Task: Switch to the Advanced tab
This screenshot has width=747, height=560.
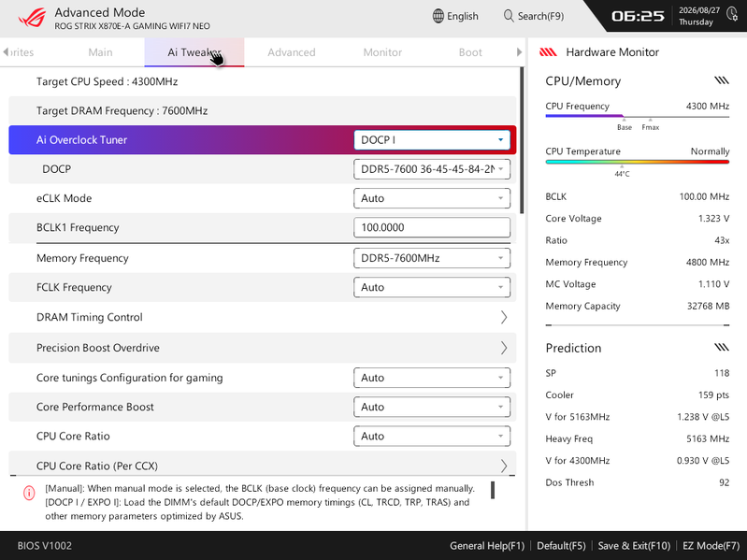Action: [291, 52]
